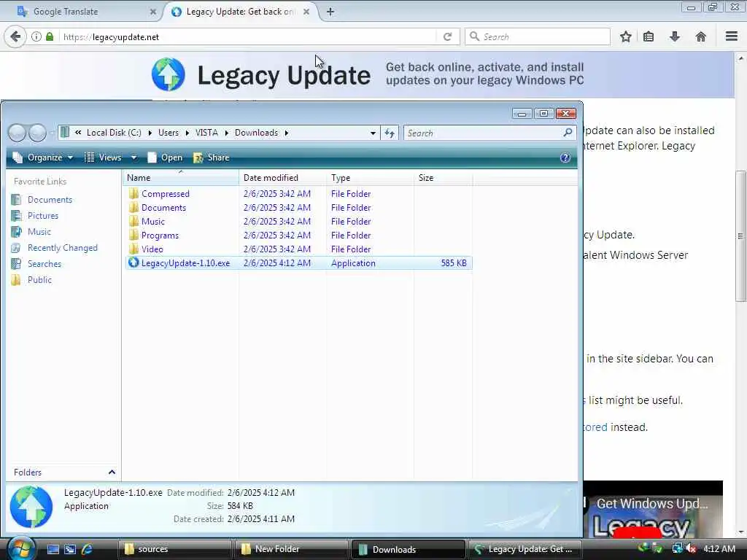This screenshot has height=560, width=747.
Task: Refresh the Explorer folder view
Action: click(x=390, y=133)
